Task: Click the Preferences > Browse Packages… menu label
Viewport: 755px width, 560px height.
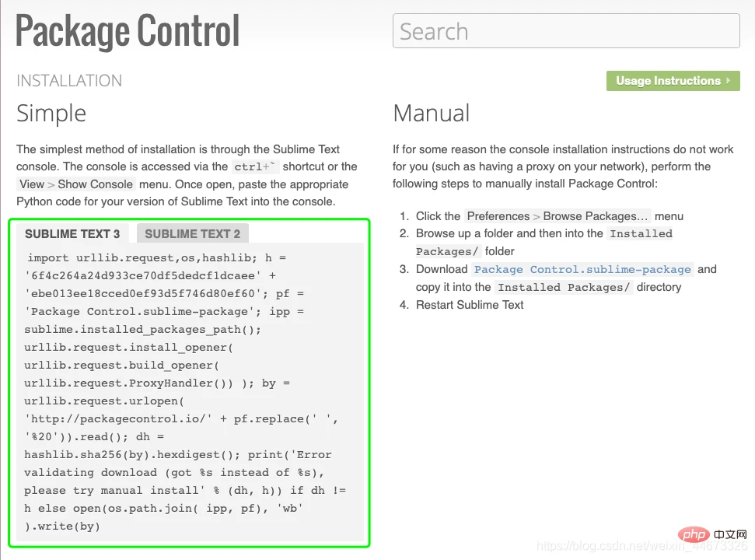Action: (x=558, y=216)
